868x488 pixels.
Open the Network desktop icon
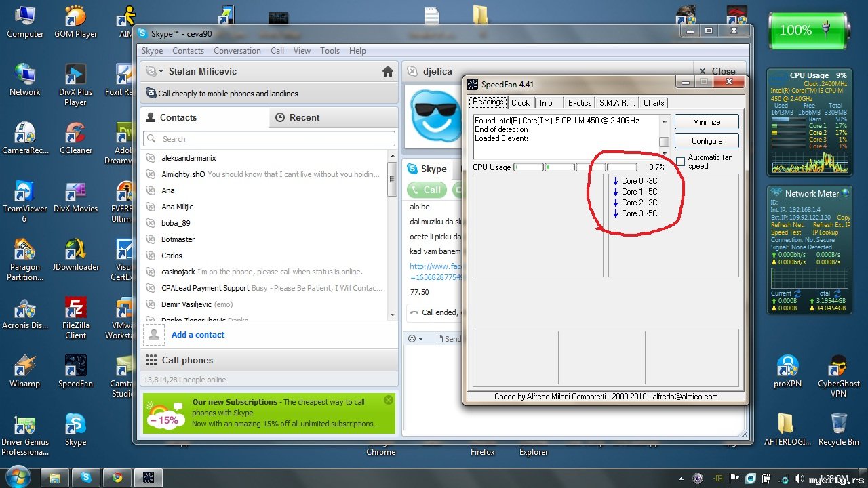click(25, 80)
